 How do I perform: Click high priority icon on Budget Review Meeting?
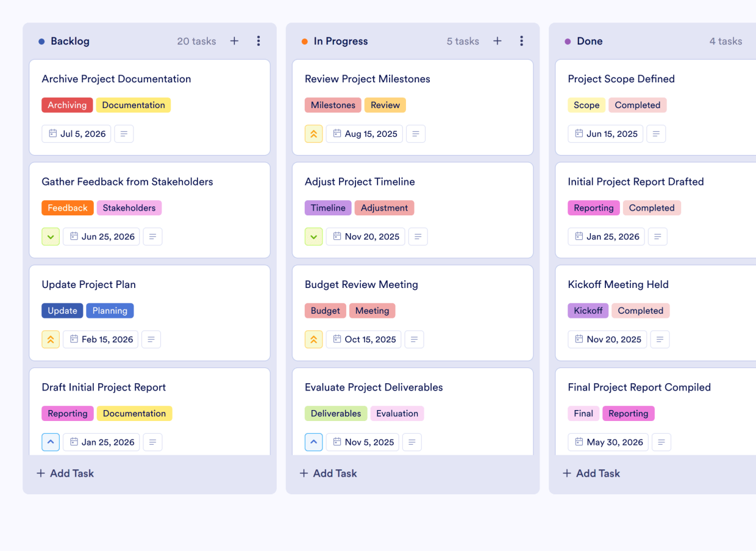pos(313,339)
